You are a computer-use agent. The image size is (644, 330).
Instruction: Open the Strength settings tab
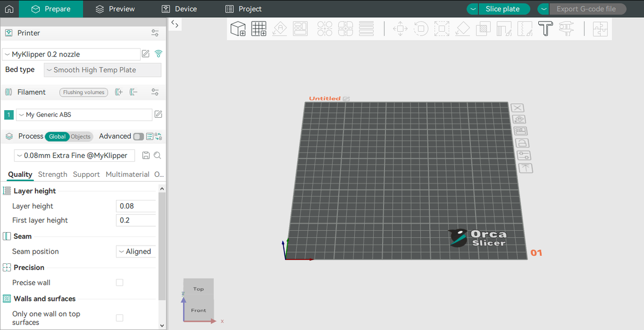point(53,175)
